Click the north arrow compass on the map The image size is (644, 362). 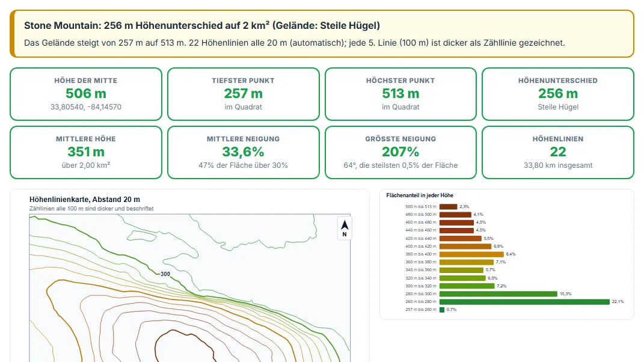click(x=344, y=228)
